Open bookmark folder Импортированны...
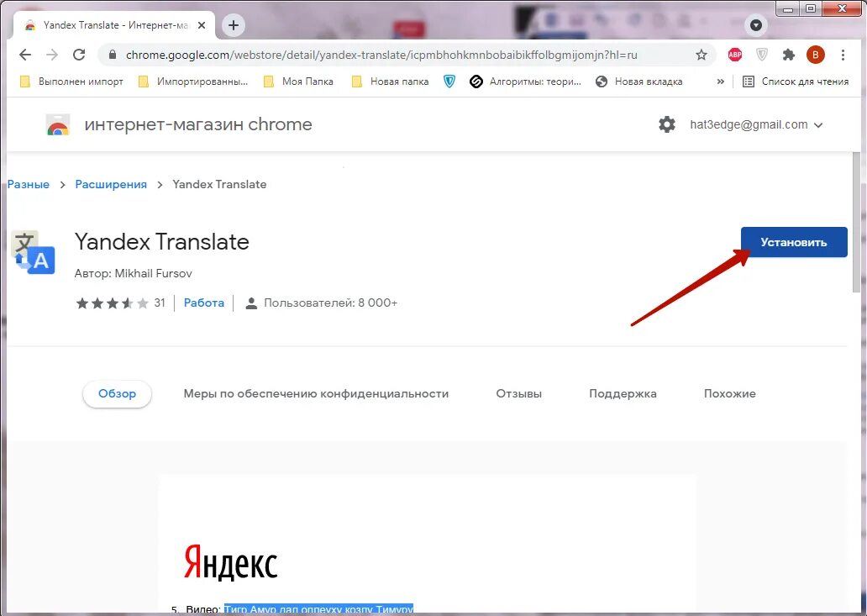 pos(193,82)
